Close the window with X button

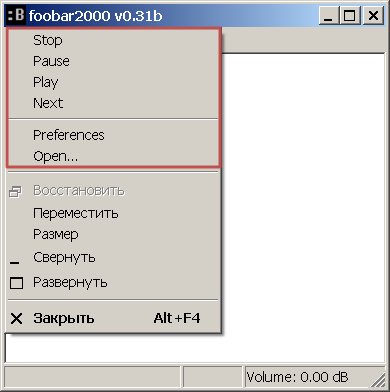click(x=374, y=16)
